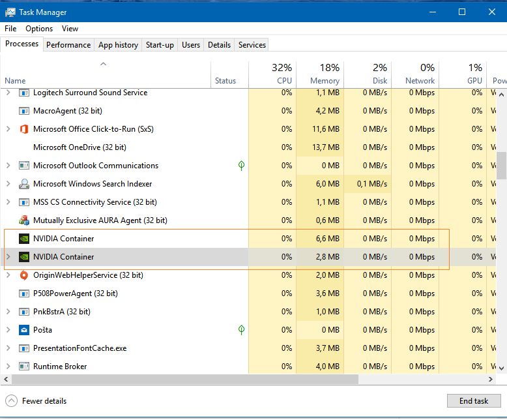Click Fewer details link
This screenshot has height=420, width=507.
(x=44, y=401)
